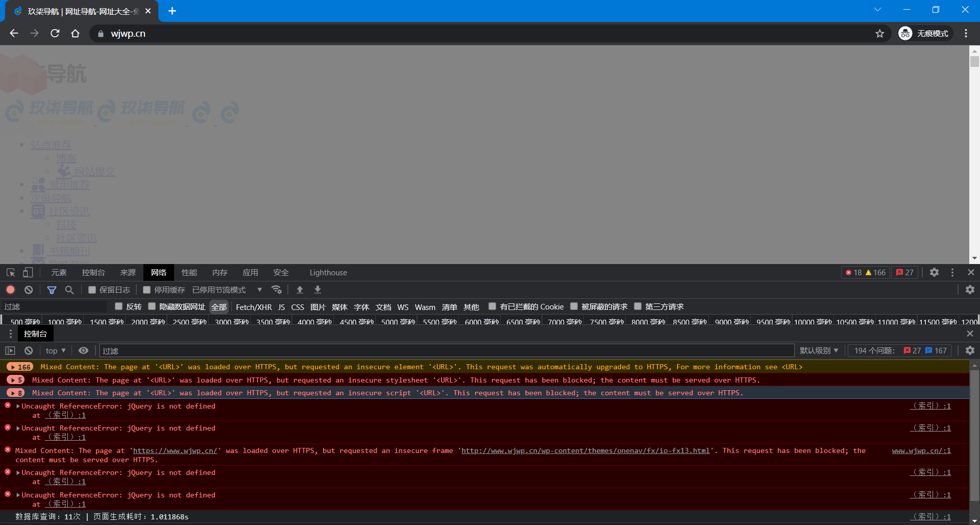Click the first （索引）:1 error link
Image resolution: width=980 pixels, height=525 pixels.
[930, 405]
